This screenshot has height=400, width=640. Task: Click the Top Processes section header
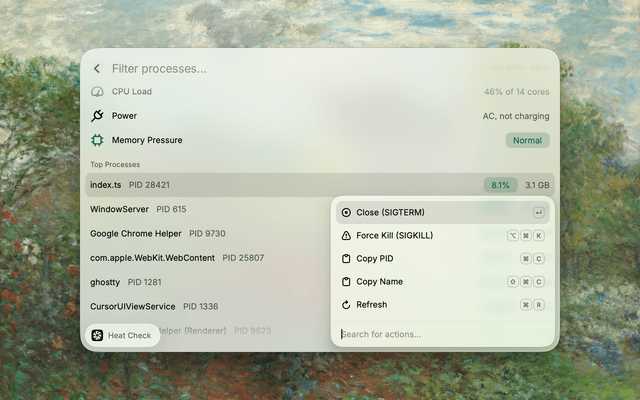115,164
